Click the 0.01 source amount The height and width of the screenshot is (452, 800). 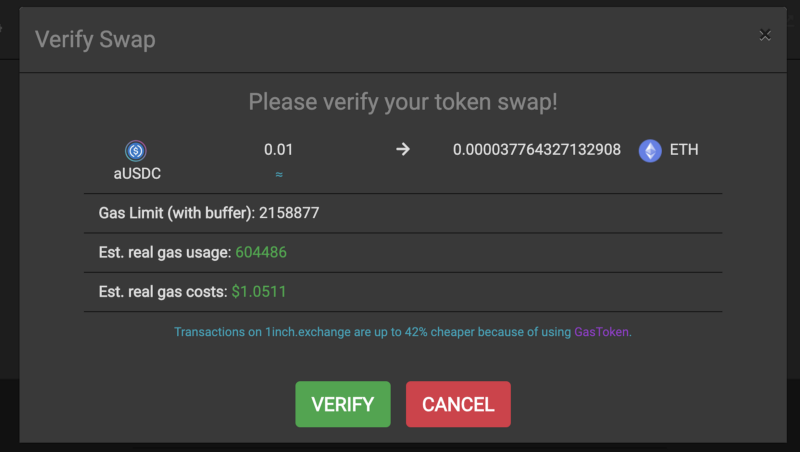(x=278, y=150)
